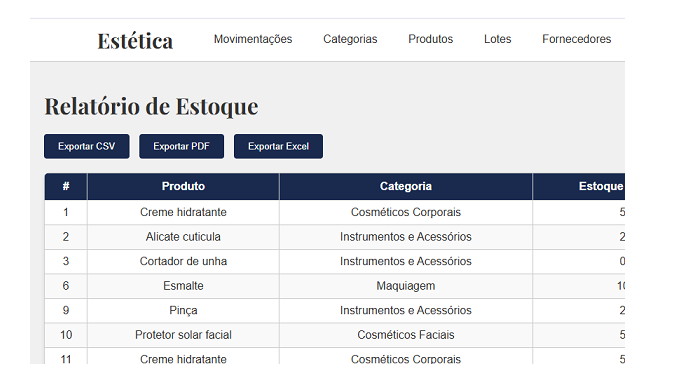Screen dimensions: 674x392
Task: Select the Cosméticos Faciais category cell
Action: [x=406, y=335]
